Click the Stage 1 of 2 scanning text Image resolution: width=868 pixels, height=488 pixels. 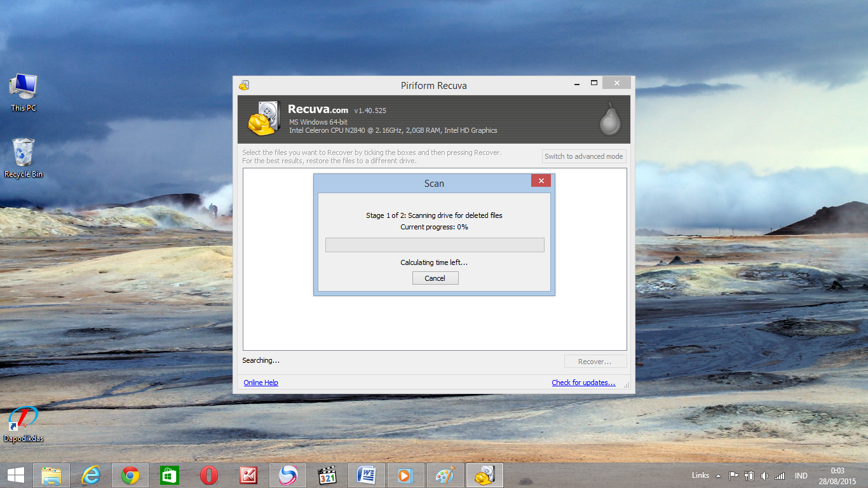[x=434, y=215]
